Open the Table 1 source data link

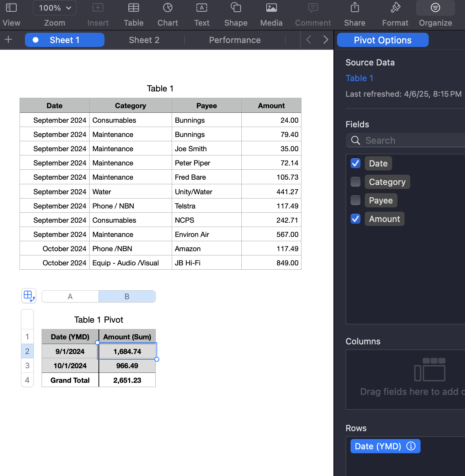(359, 78)
